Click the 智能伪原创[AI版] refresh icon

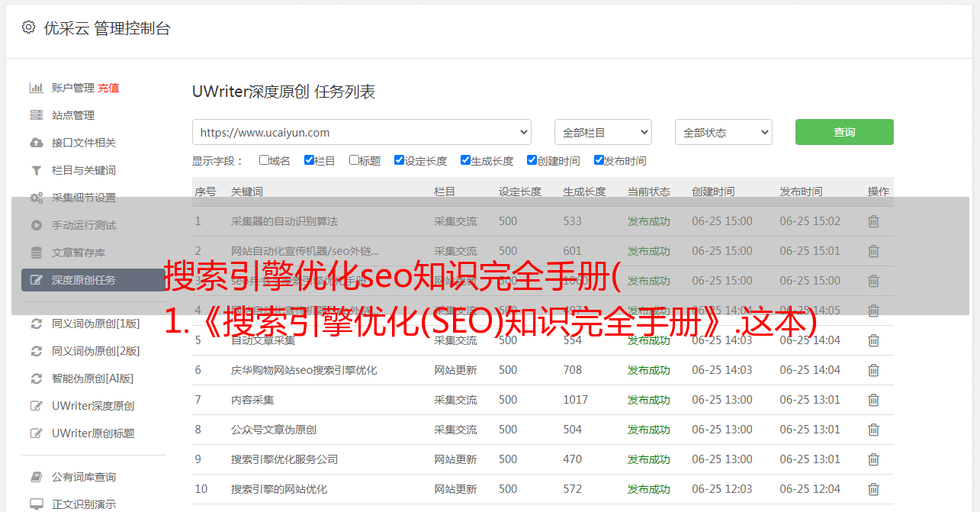tap(36, 378)
